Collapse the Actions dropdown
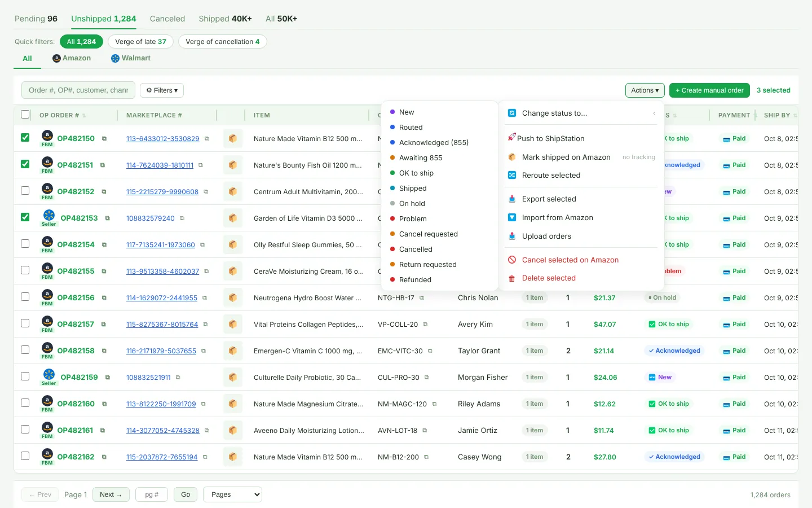This screenshot has width=812, height=508. pos(645,90)
